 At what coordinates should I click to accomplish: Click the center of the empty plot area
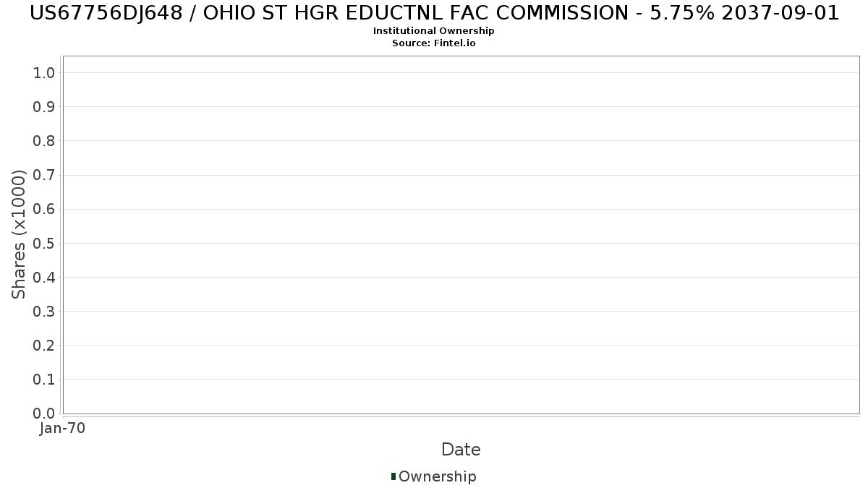461,235
